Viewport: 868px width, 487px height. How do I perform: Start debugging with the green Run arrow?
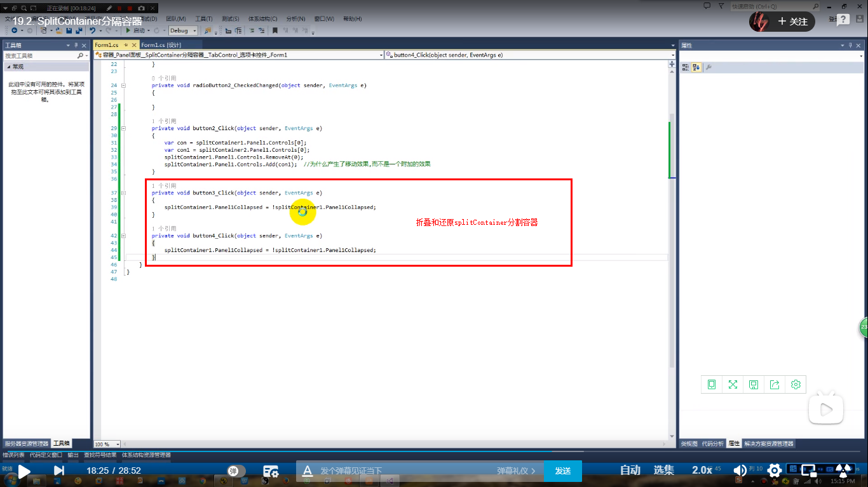127,30
